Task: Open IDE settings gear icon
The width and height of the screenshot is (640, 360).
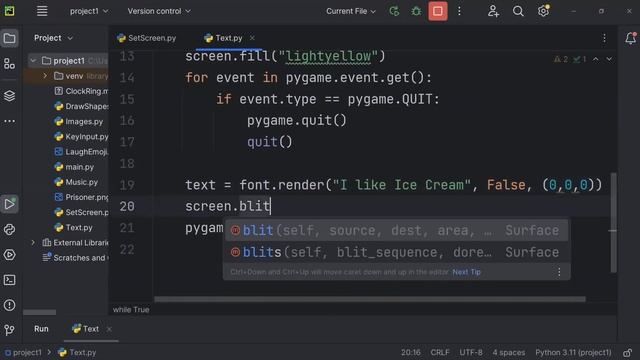Action: [543, 11]
